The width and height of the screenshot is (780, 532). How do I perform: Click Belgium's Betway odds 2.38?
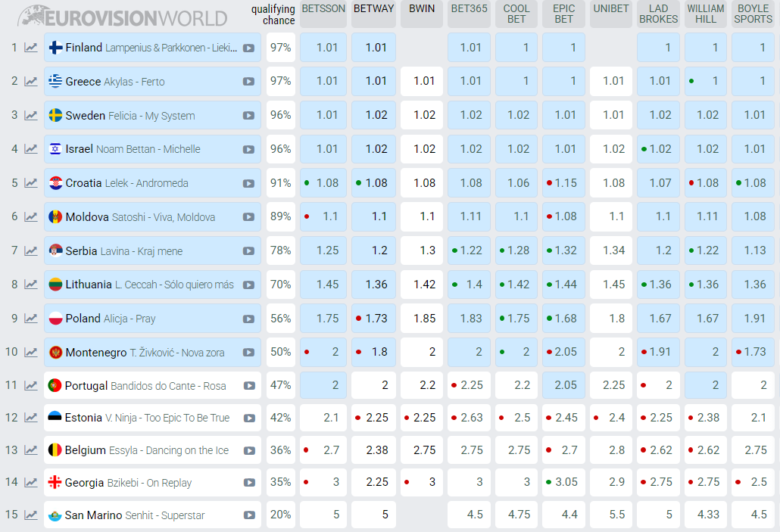[x=373, y=450]
